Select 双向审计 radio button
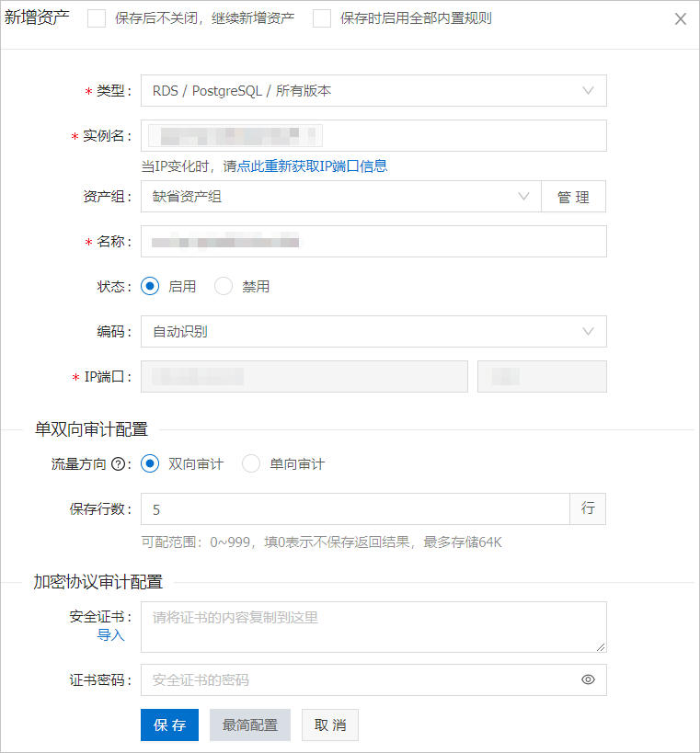700x753 pixels. (x=150, y=464)
